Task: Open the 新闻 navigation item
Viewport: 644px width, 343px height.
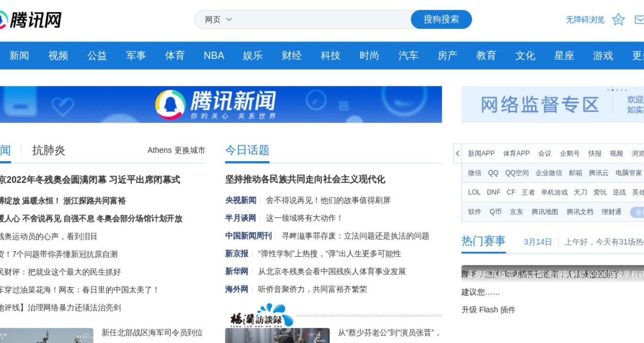Action: [19, 56]
